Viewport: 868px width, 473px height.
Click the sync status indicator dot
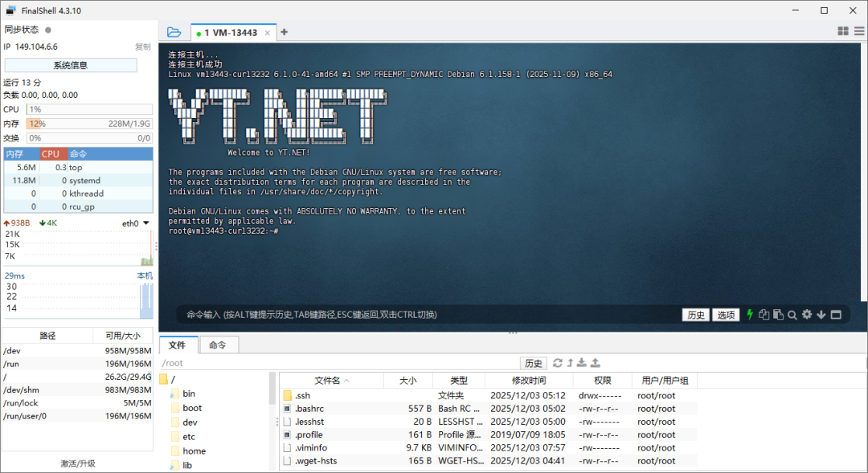(x=48, y=30)
